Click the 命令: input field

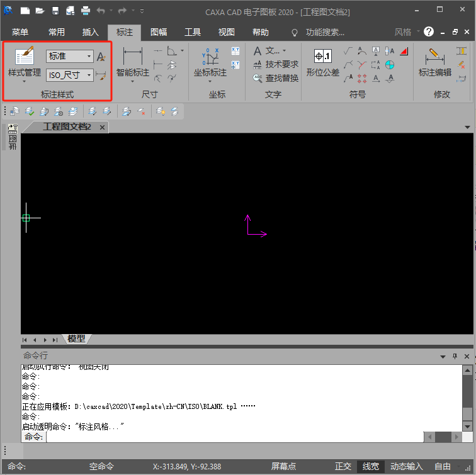pyautogui.click(x=235, y=437)
